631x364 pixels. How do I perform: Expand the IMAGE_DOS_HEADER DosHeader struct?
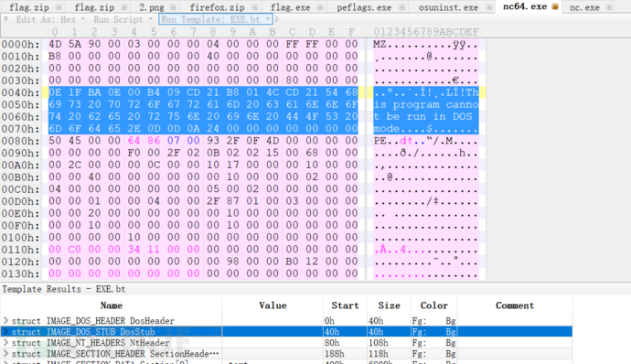coord(5,320)
